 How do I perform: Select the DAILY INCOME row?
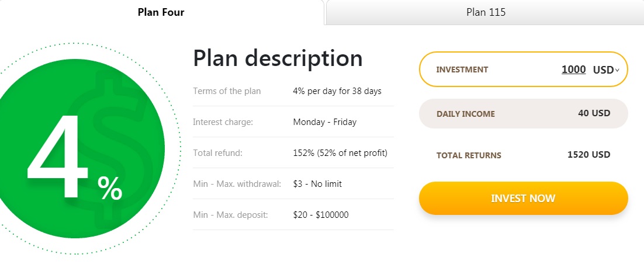(x=523, y=114)
